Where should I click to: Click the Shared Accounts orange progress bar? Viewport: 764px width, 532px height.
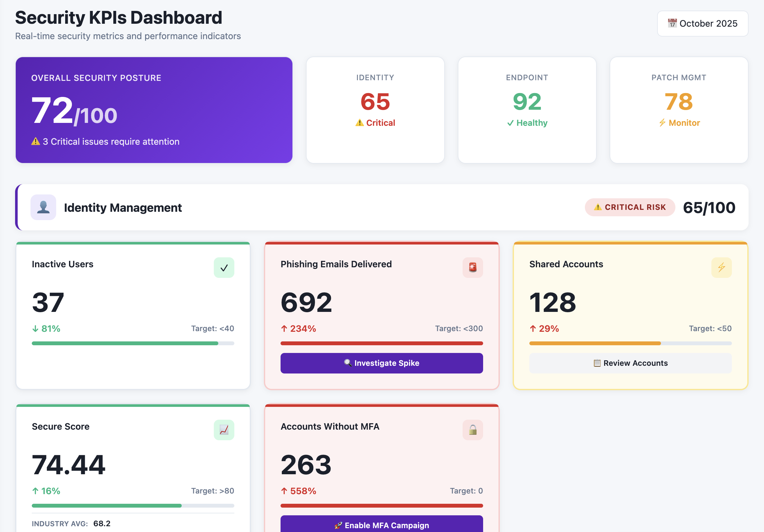click(595, 343)
